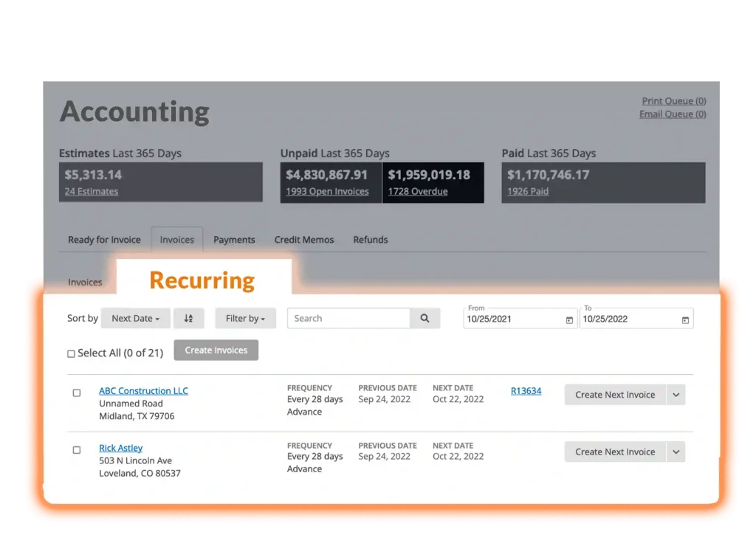Create Next Invoice for Rick Astley
This screenshot has width=756, height=560.
(615, 452)
